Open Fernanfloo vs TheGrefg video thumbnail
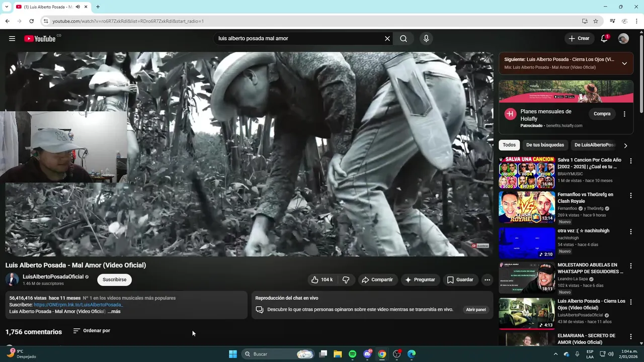This screenshot has height=362, width=644. click(527, 207)
